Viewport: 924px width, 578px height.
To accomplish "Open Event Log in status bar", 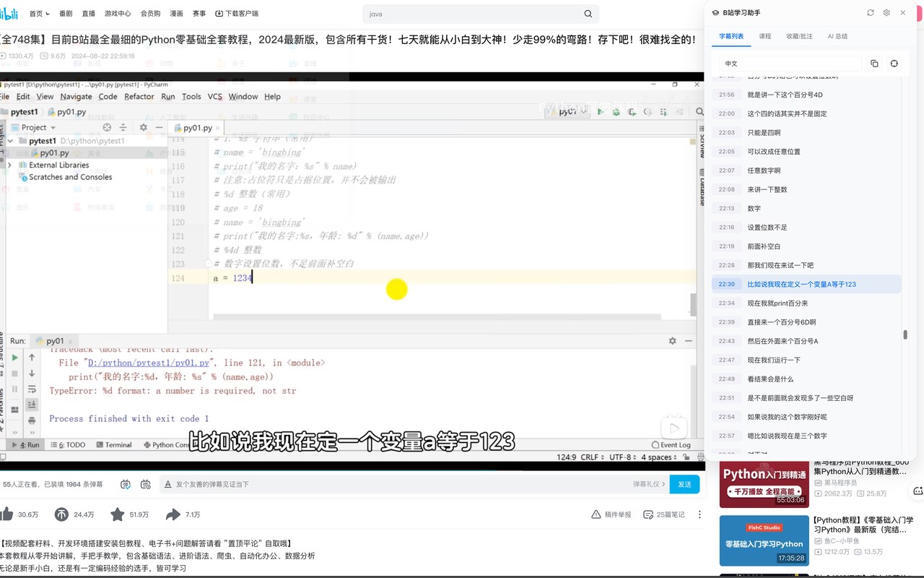I will 671,445.
